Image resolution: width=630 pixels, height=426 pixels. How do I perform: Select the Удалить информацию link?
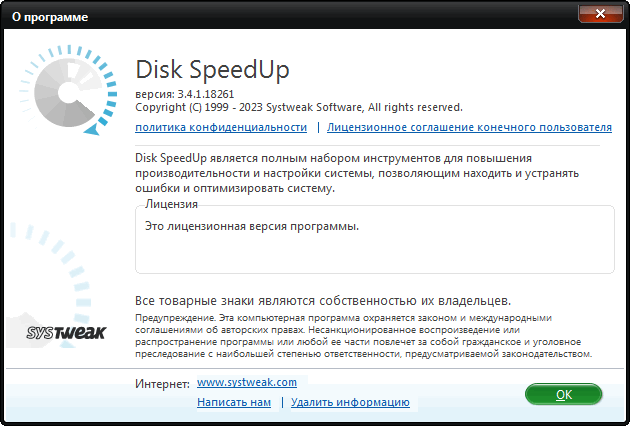coord(350,402)
